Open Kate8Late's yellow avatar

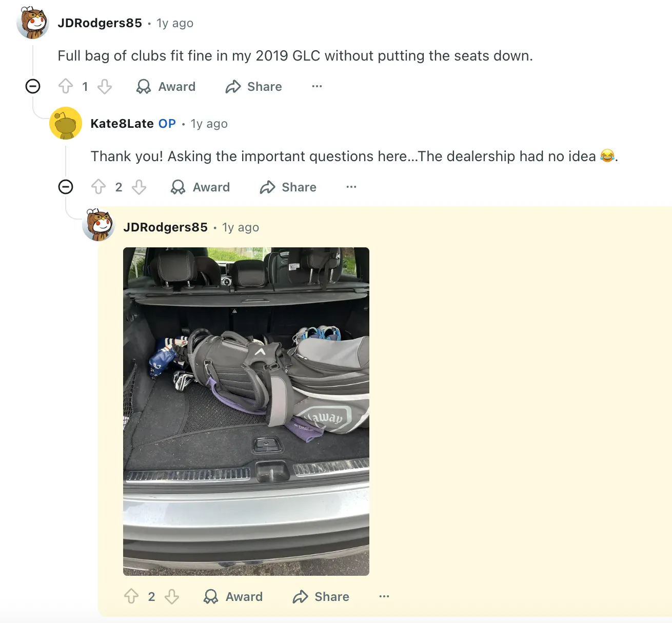tap(66, 123)
